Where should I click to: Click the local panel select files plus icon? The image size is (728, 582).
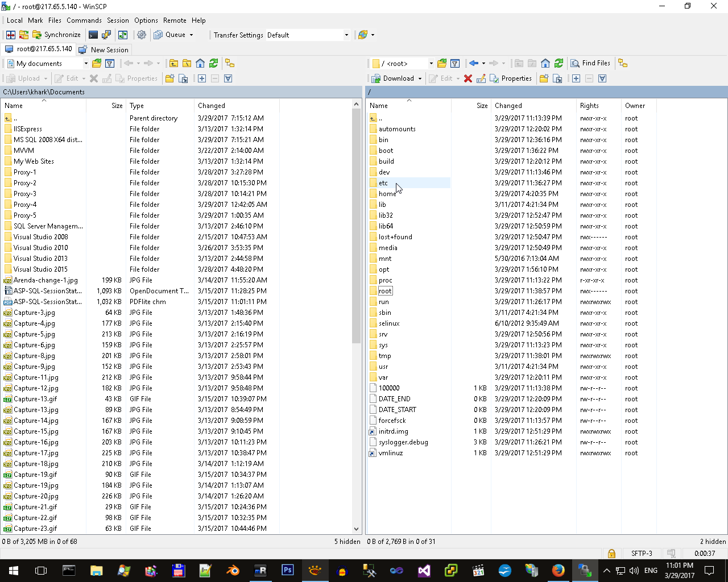coord(202,78)
